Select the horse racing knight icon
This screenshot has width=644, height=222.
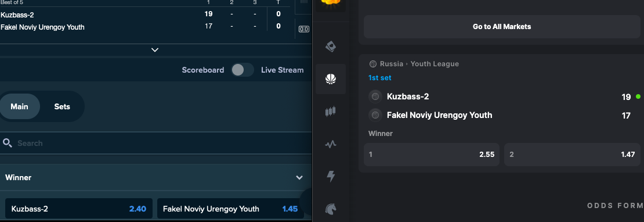[331, 209]
